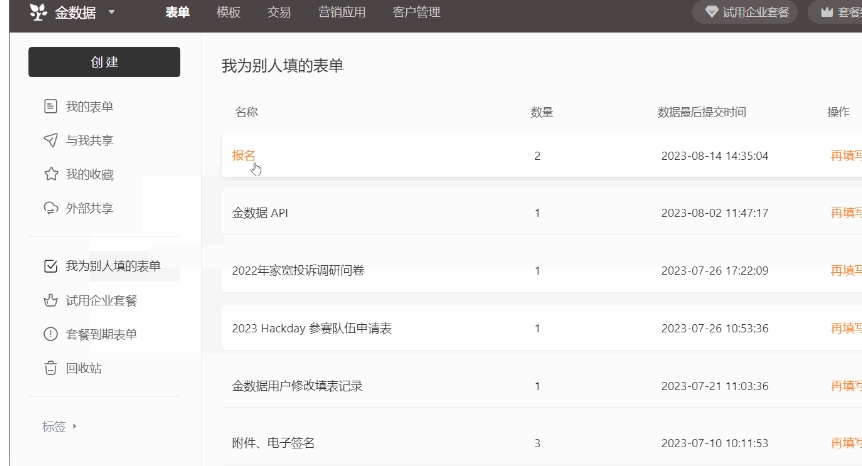Click the 数量 column header
The image size is (862, 466).
[x=541, y=112]
